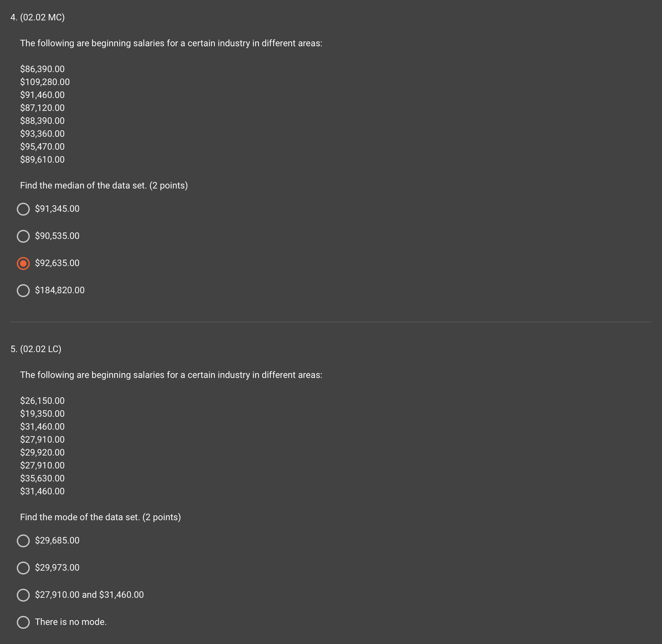The image size is (662, 644).
Task: Click the 'Find the median' question prompt
Action: pos(104,185)
